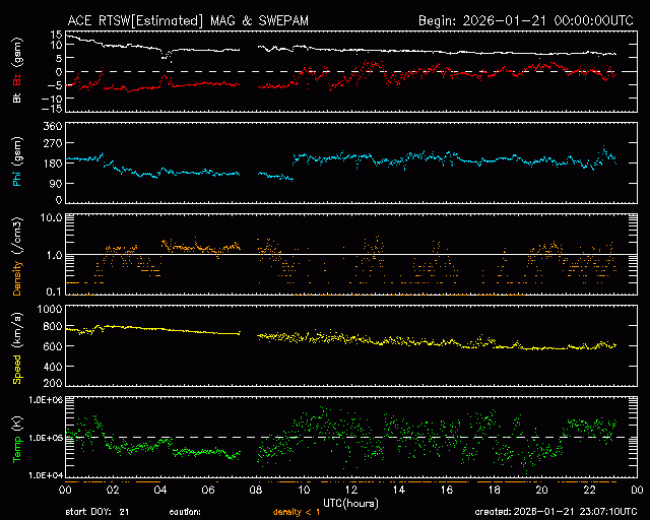Click hour tick label '18' on time axis
The width and height of the screenshot is (650, 520).
pos(494,490)
